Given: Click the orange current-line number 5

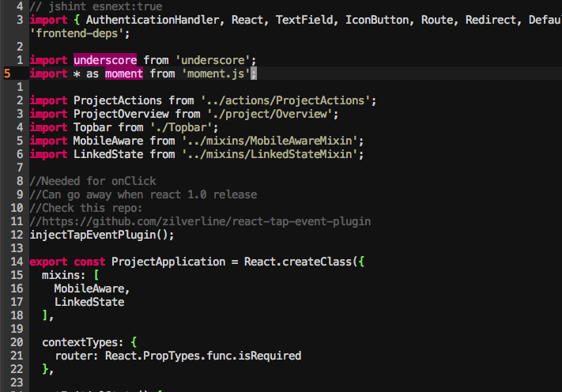Looking at the screenshot, I should point(7,73).
